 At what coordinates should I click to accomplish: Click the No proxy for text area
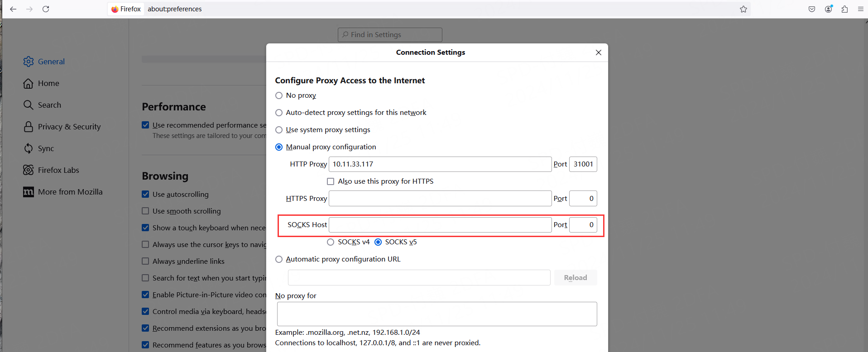click(x=436, y=314)
